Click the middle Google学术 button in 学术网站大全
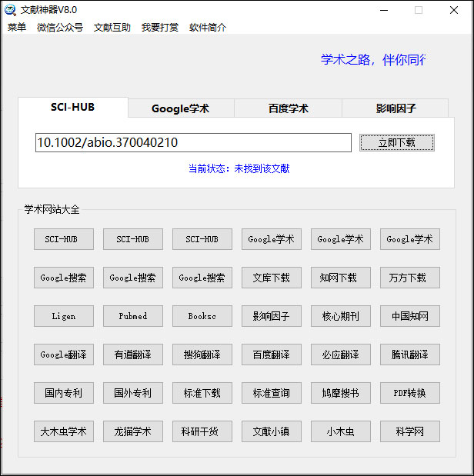The width and height of the screenshot is (474, 476). click(341, 239)
